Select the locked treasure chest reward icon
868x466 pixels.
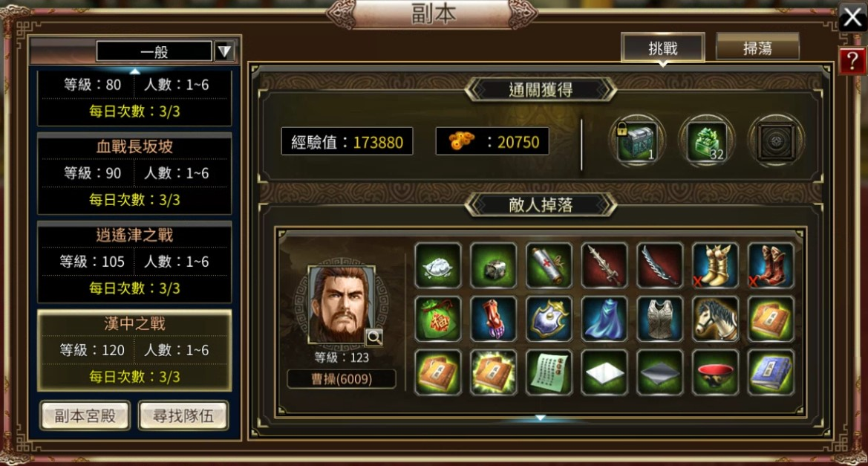pos(637,143)
